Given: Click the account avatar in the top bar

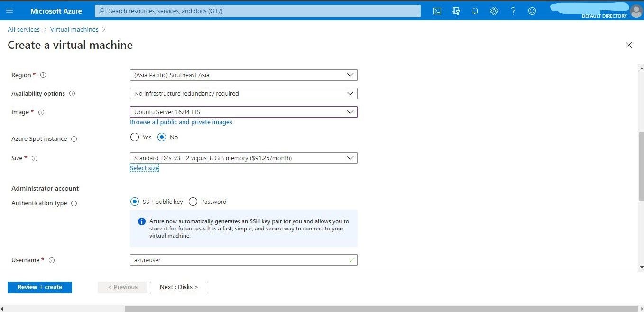Looking at the screenshot, I should (x=636, y=10).
